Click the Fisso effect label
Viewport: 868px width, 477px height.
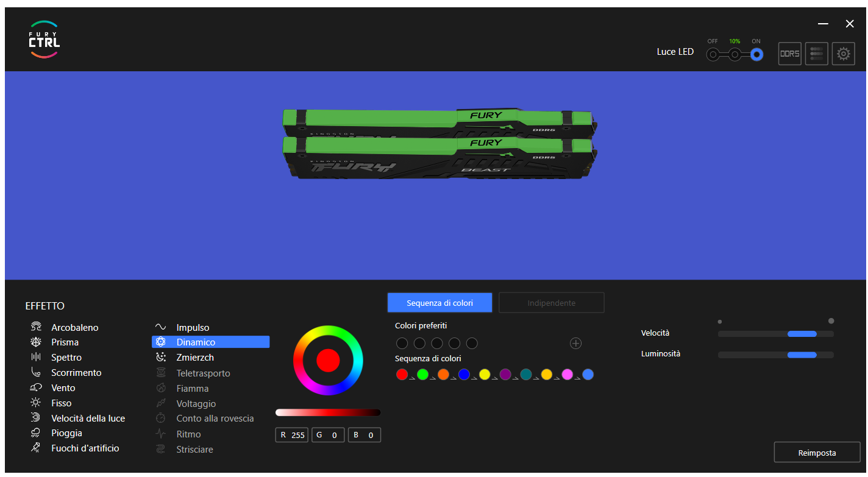pos(62,403)
